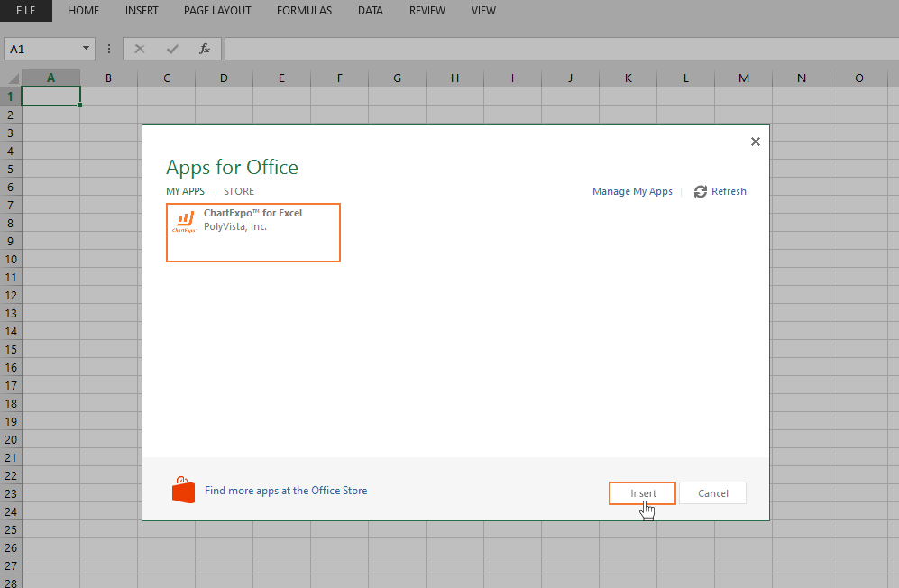The width and height of the screenshot is (899, 588).
Task: Close the Apps for Office dialog
Action: tap(755, 142)
